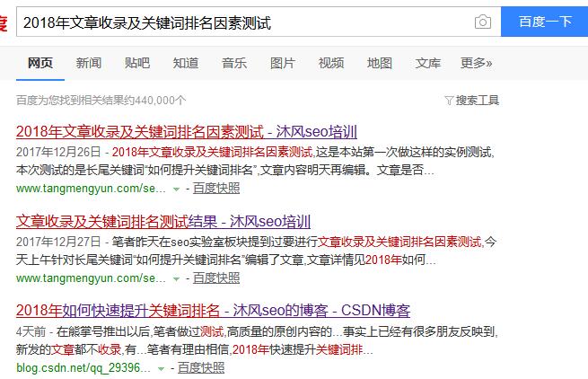The width and height of the screenshot is (588, 379).
Task: Click the date 2017年12月27日 in second snippet
Action: [x=58, y=242]
